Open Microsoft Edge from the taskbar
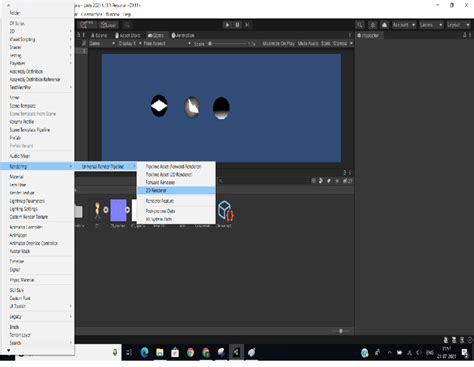 (x=144, y=352)
